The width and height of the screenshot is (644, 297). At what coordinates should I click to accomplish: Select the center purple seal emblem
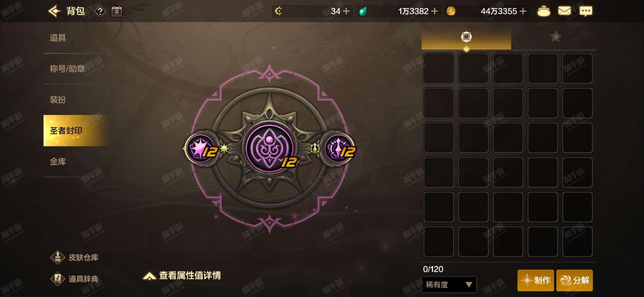pyautogui.click(x=269, y=148)
